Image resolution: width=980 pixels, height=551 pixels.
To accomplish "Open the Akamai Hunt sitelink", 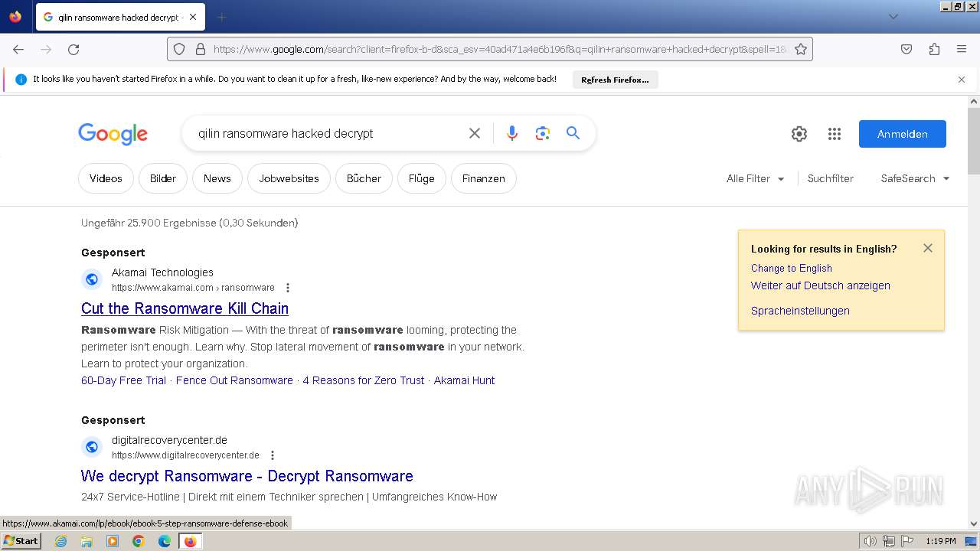I will pos(464,380).
